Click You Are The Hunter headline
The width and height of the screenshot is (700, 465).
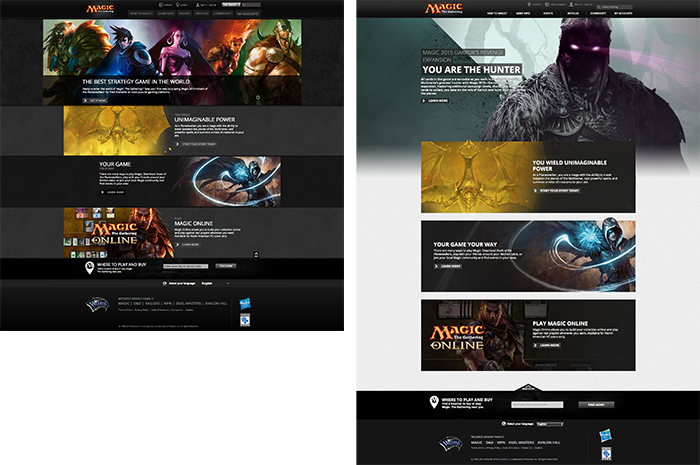click(471, 70)
